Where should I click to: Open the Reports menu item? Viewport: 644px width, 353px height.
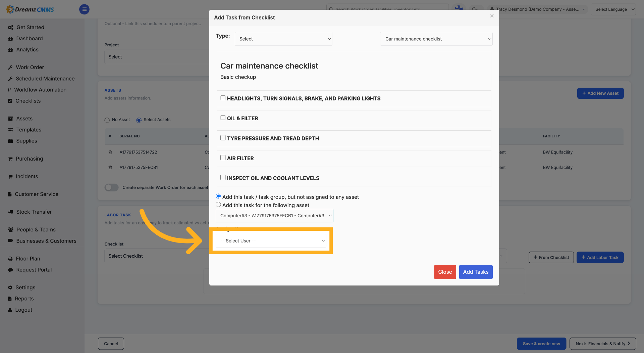click(24, 299)
